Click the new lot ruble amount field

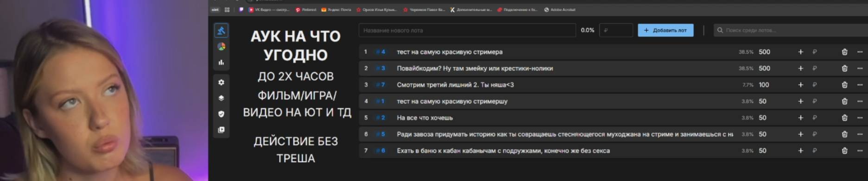[x=616, y=30]
